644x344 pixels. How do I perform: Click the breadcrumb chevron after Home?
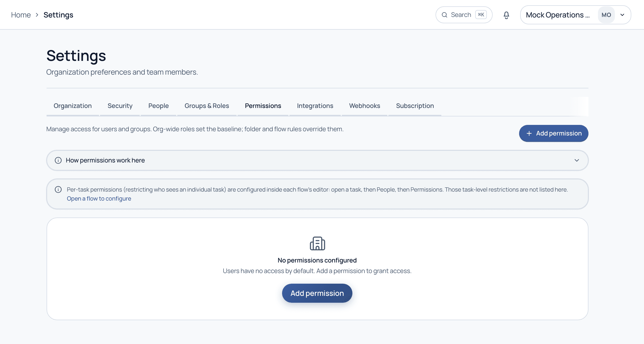coord(37,15)
